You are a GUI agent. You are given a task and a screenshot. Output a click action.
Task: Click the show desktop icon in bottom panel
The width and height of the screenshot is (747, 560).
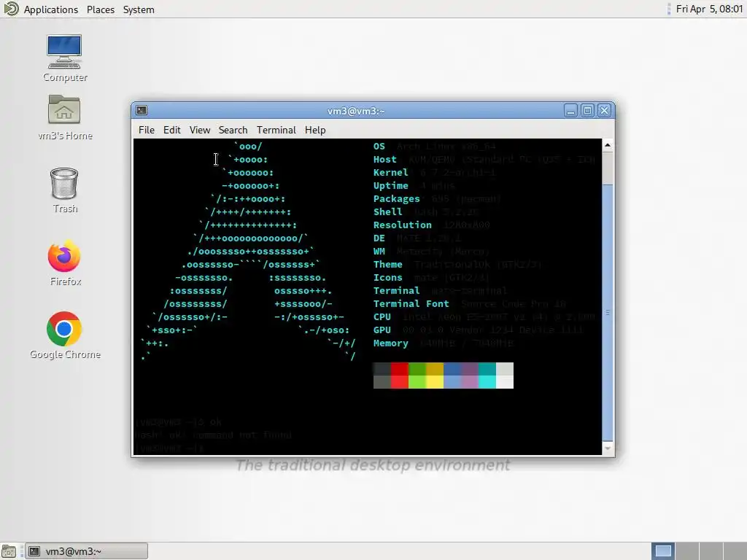[9, 551]
